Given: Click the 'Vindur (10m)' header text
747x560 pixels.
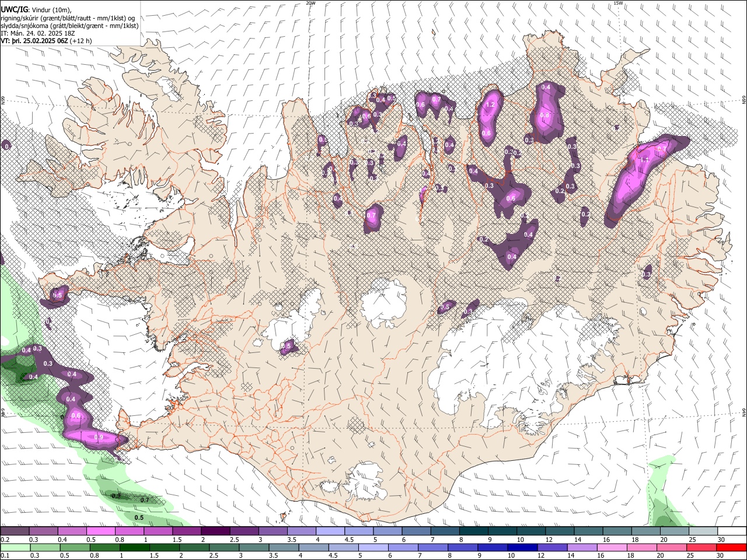Looking at the screenshot, I should tap(50, 9).
